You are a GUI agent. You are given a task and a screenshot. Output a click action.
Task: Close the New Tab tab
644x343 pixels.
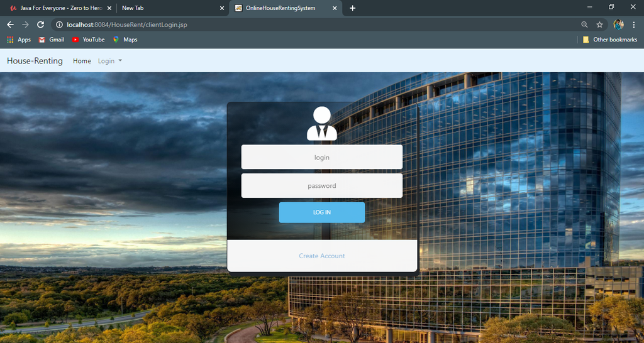222,8
